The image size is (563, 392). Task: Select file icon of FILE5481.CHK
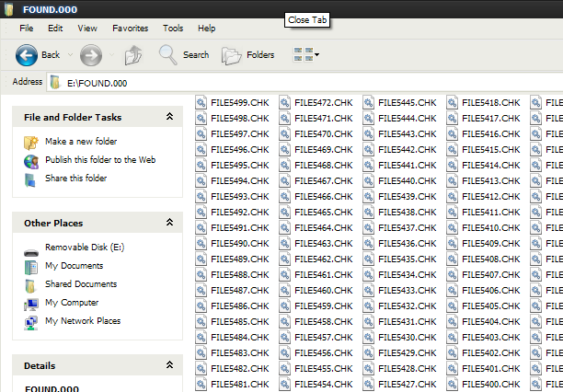coord(201,384)
